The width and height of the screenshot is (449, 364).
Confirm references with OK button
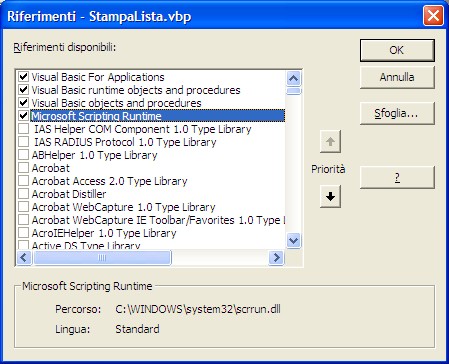(x=397, y=50)
